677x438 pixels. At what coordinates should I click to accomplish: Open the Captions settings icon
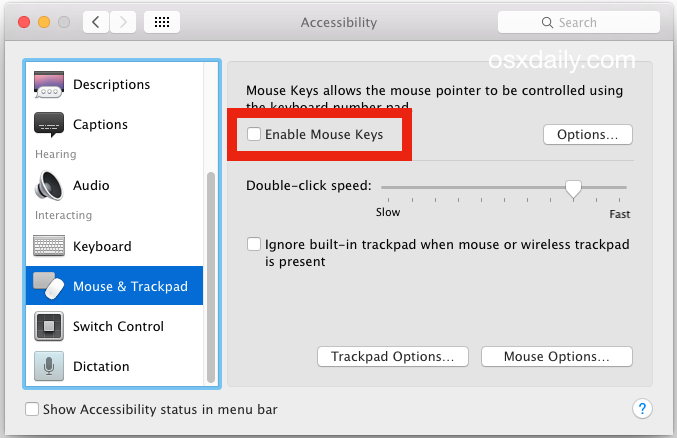(49, 125)
